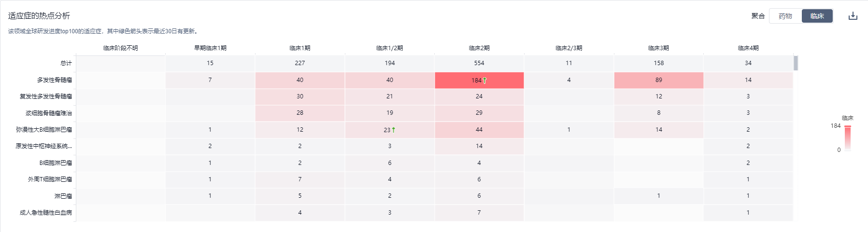Click the truncated 原发性中枢神经系统... label
Viewport: 868px width, 232px height.
click(44, 146)
